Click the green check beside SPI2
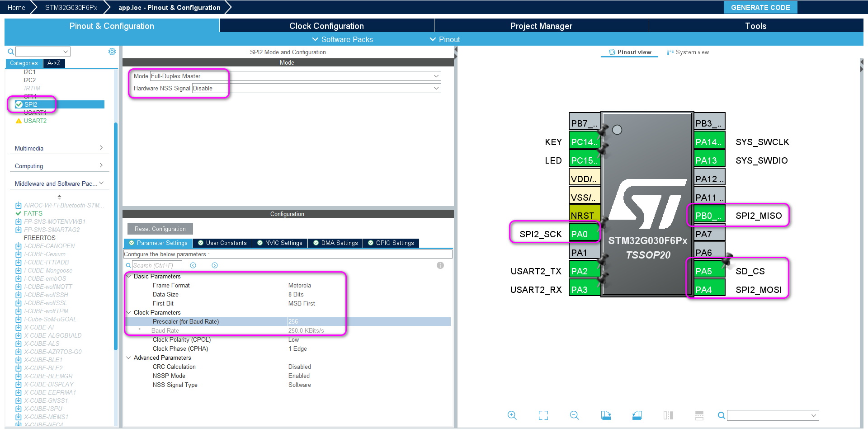This screenshot has width=868, height=433. pos(19,104)
